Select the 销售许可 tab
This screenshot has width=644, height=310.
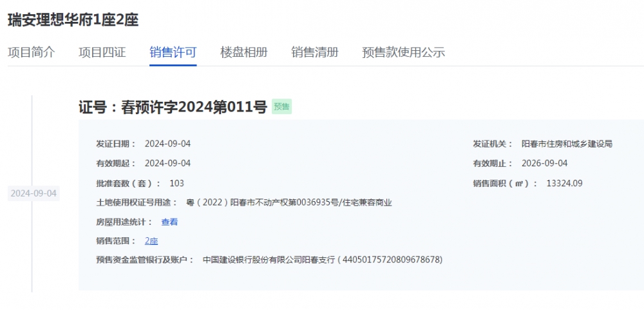tap(173, 52)
